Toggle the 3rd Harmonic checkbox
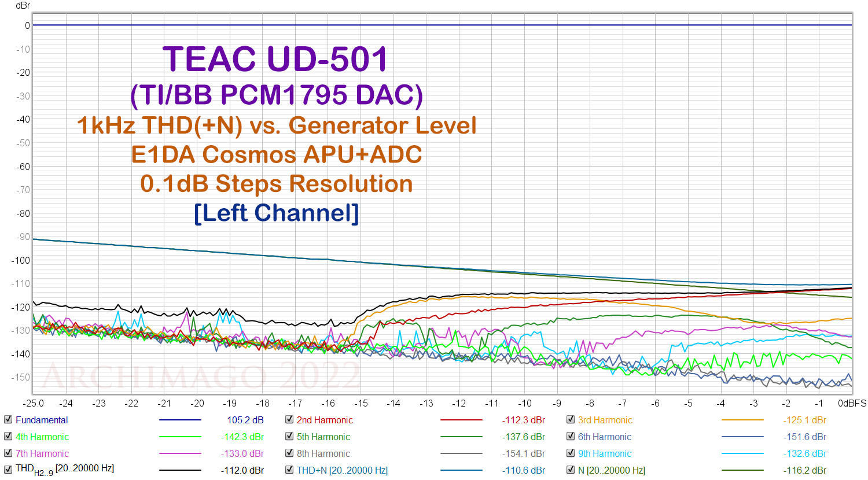The image size is (868, 480). pos(571,420)
